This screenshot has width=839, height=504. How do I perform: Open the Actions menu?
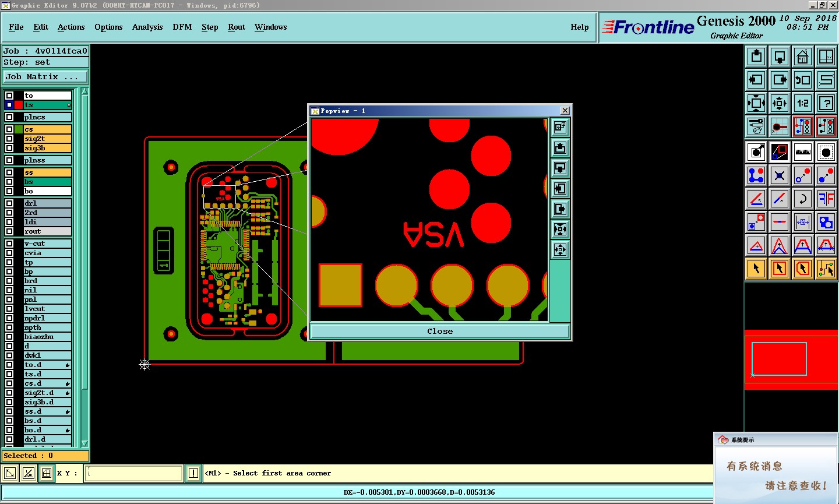click(x=71, y=27)
